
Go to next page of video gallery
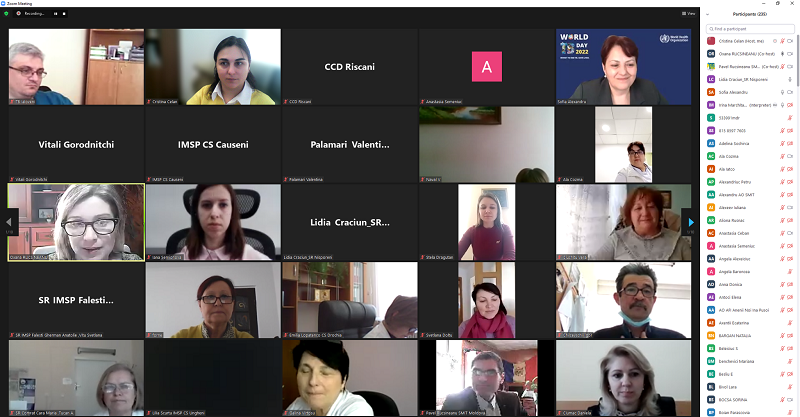click(691, 222)
